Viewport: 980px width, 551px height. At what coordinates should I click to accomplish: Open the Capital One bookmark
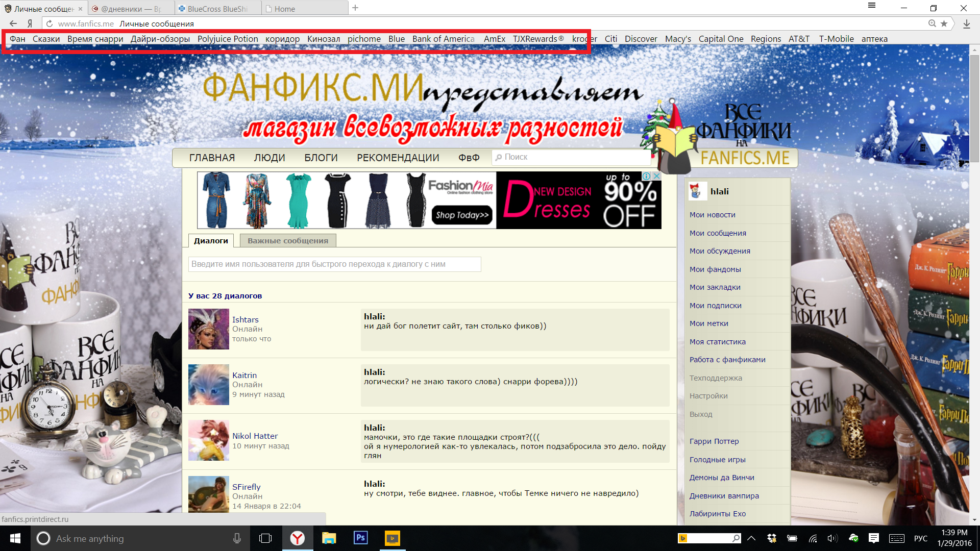point(721,39)
